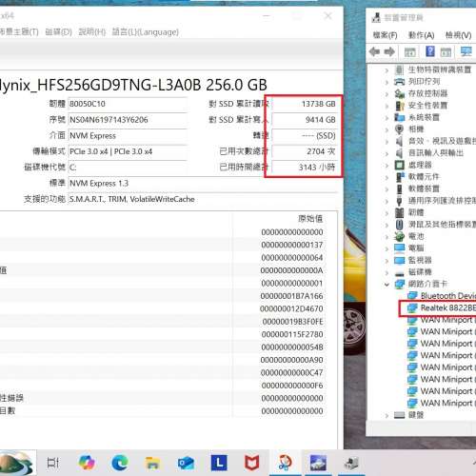This screenshot has height=476, width=476.
Task: Click the S.M.A.R.T., TRIM features field
Action: coord(203,199)
